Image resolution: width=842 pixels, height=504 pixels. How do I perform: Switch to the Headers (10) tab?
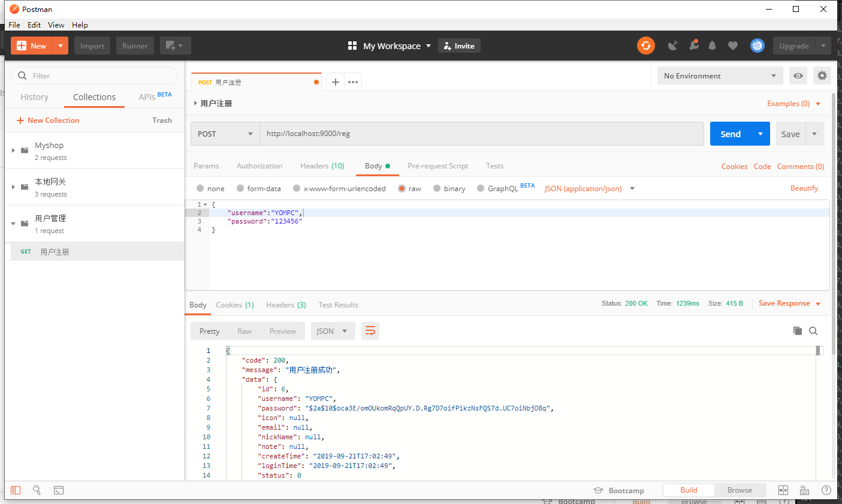[x=322, y=166]
